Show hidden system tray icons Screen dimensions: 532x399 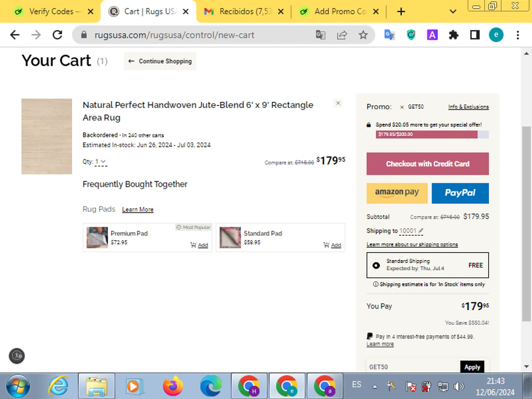coord(375,387)
